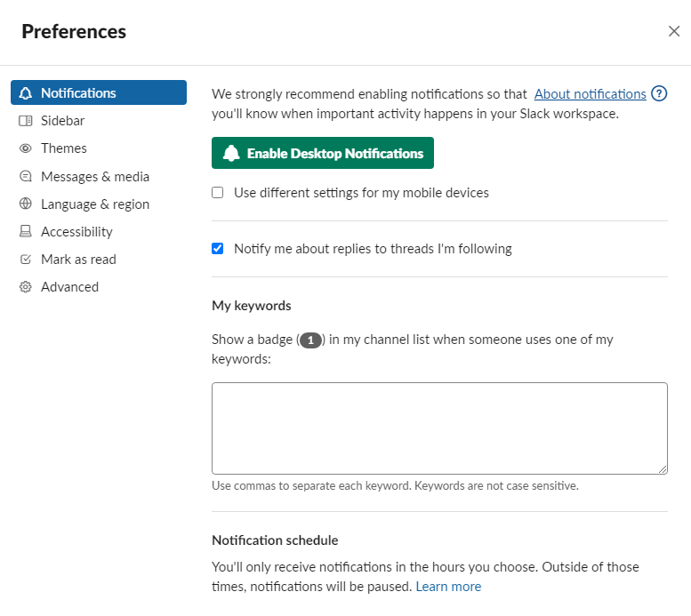Click the eye icon for Themes
691x616 pixels.
coord(26,148)
